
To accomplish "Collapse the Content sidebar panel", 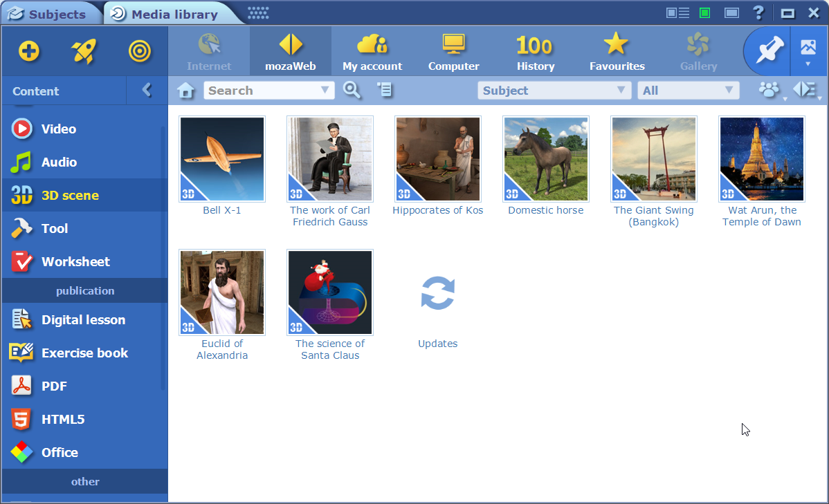I will [x=147, y=90].
